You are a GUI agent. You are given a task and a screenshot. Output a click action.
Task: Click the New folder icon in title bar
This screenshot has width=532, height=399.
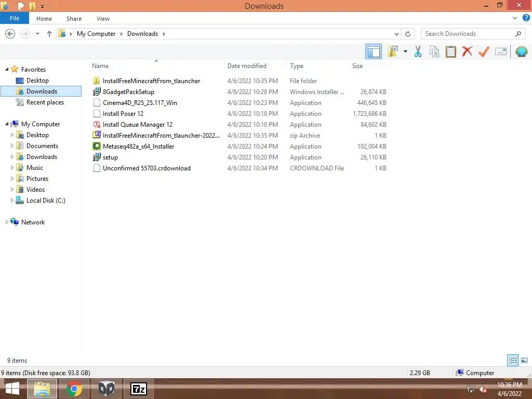click(33, 6)
